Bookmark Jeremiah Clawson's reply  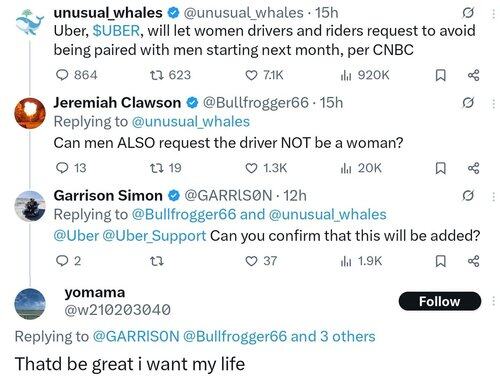click(441, 168)
